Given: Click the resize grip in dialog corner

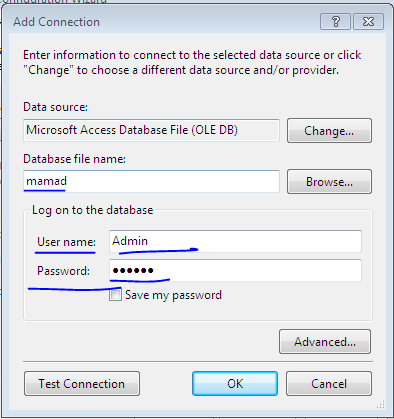Looking at the screenshot, I should (380, 405).
